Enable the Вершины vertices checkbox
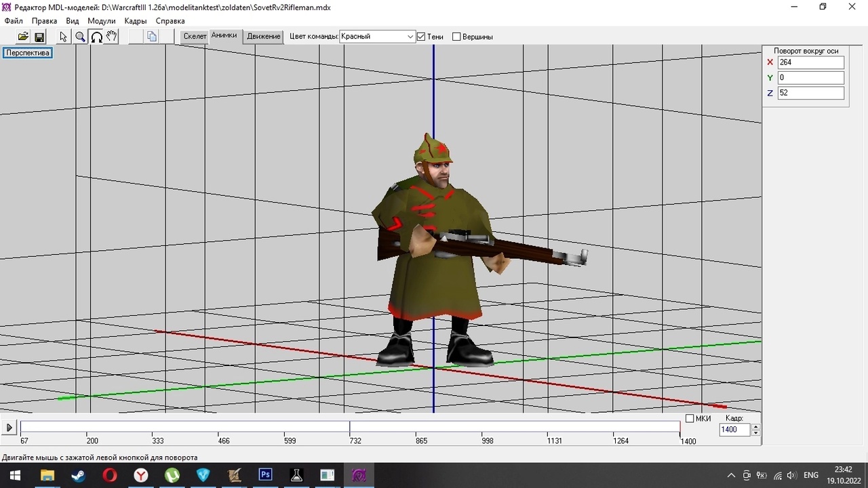The width and height of the screenshot is (868, 488). click(x=456, y=37)
